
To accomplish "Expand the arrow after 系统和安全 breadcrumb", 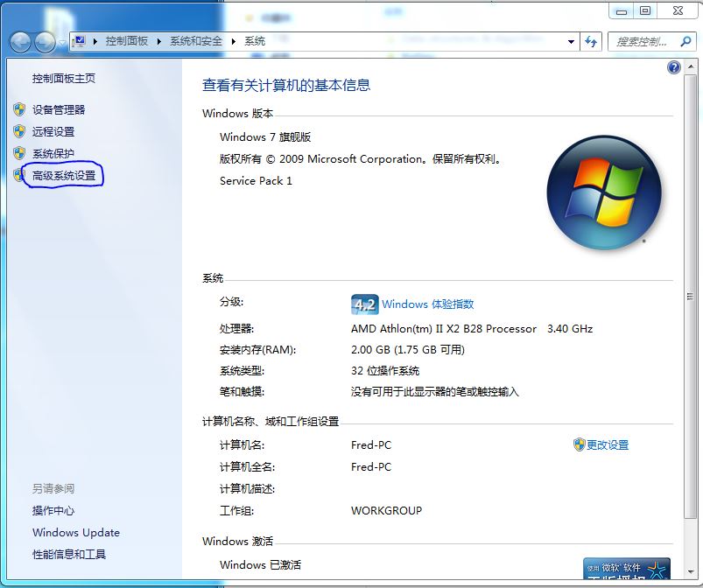I will click(x=233, y=41).
